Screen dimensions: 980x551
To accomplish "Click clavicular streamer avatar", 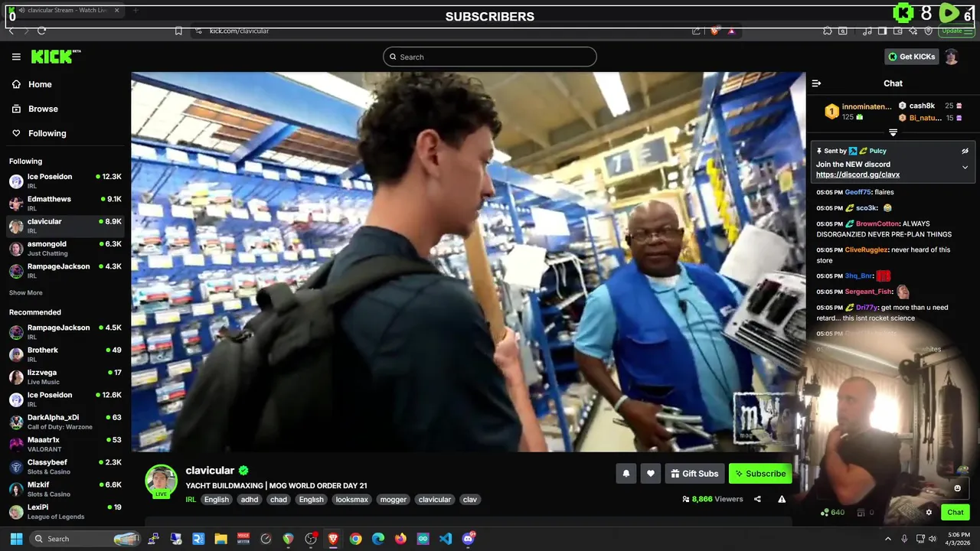I will (162, 481).
